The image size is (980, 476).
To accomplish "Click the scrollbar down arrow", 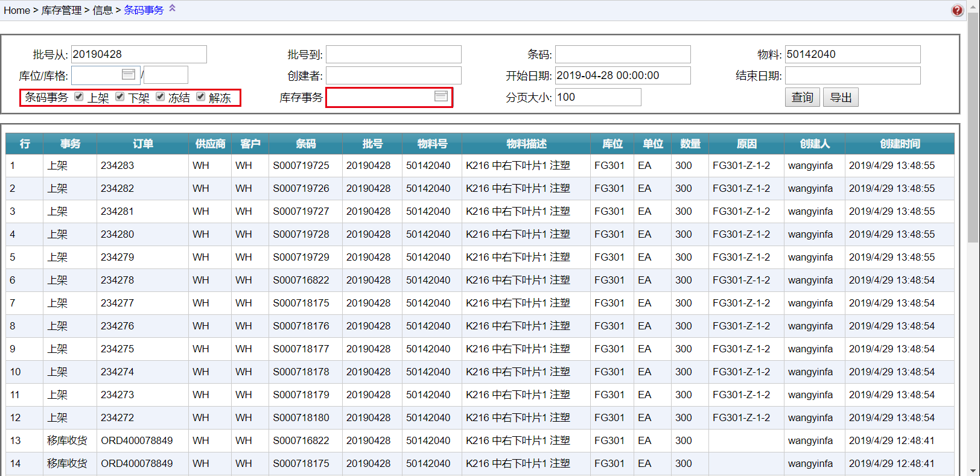I will [x=973, y=470].
